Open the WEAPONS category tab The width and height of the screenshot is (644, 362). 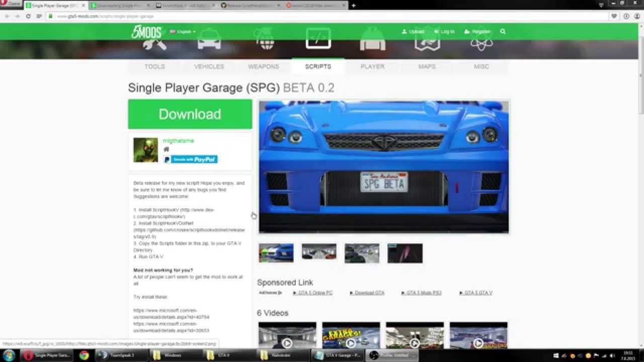pos(264,66)
